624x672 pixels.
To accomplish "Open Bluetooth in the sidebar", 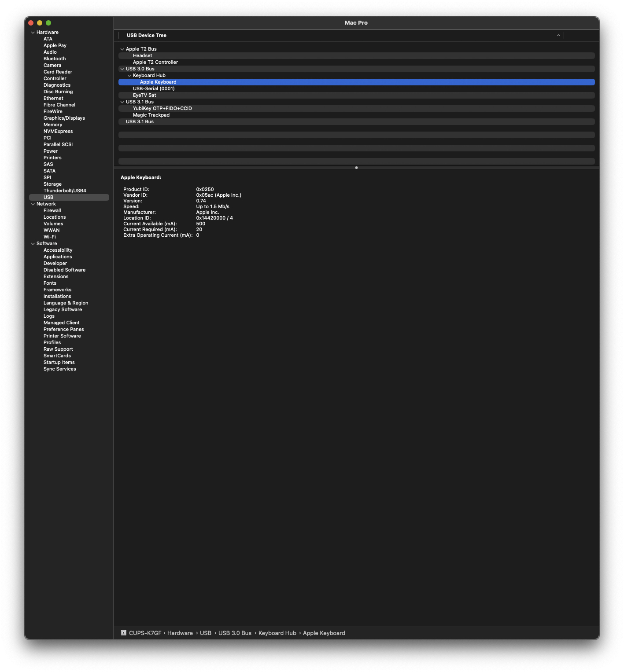I will 55,59.
